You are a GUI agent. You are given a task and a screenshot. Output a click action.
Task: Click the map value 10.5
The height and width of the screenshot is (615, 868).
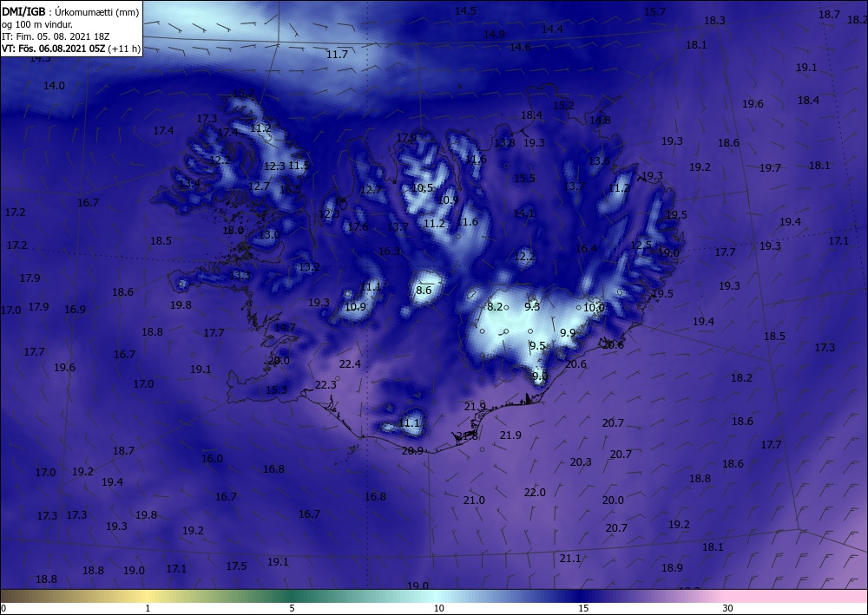(x=422, y=188)
